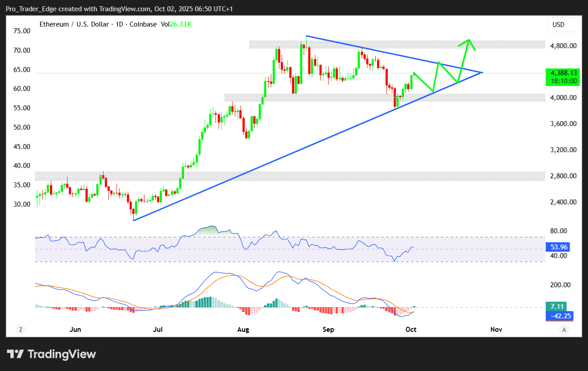Viewport: 588px width, 371px height.
Task: Click the MACD value label -42.25
Action: pyautogui.click(x=559, y=316)
